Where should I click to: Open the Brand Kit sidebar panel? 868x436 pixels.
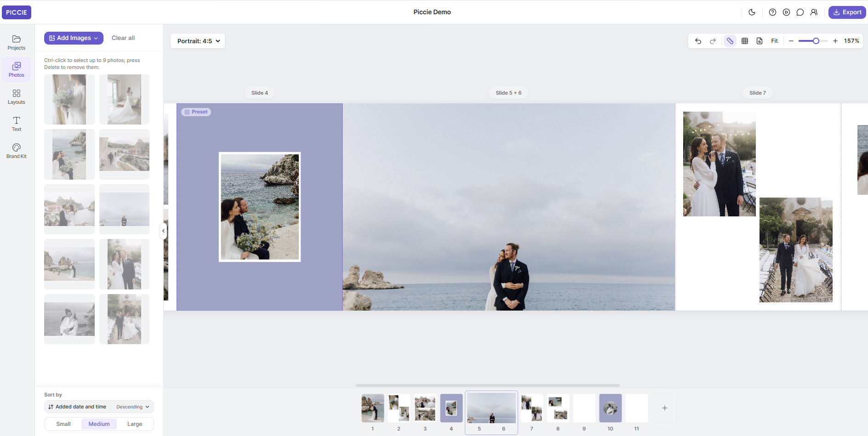17,151
